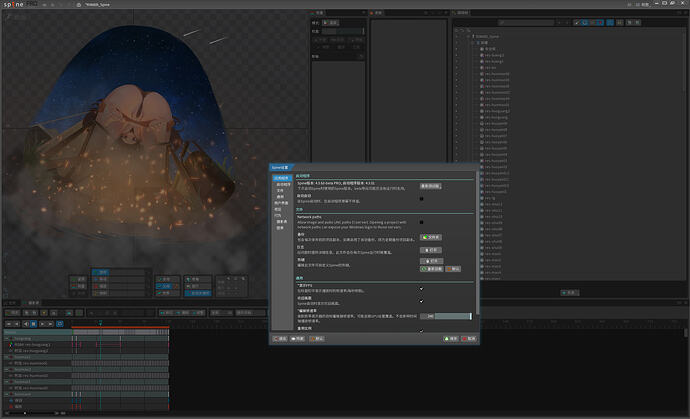
Task: Toggle the checkbox above the Network paths section
Action: (x=421, y=198)
